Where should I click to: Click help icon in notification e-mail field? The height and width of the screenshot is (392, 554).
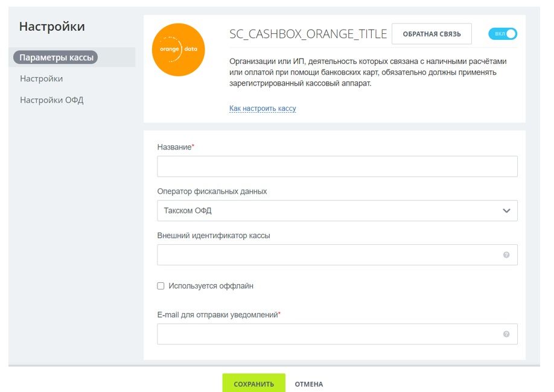click(506, 334)
